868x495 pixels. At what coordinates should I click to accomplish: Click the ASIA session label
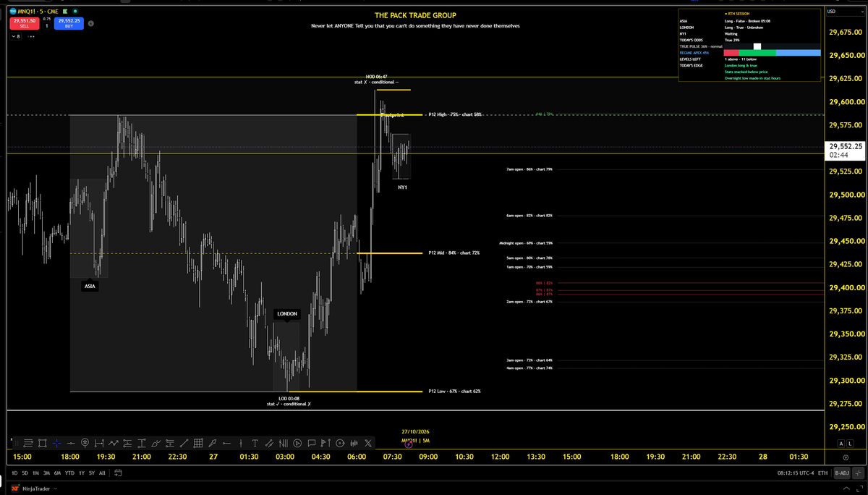(x=90, y=286)
